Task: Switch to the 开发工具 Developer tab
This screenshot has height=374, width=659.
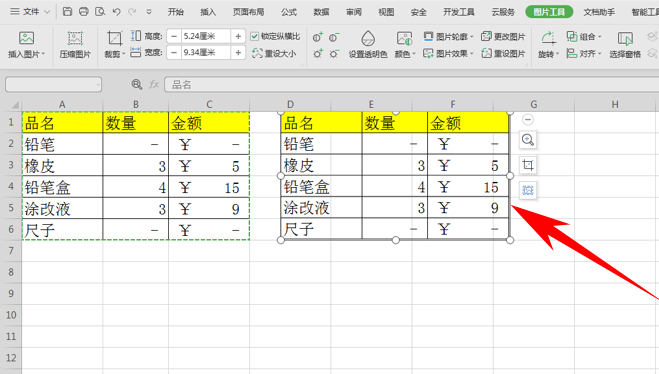Action: [x=459, y=12]
